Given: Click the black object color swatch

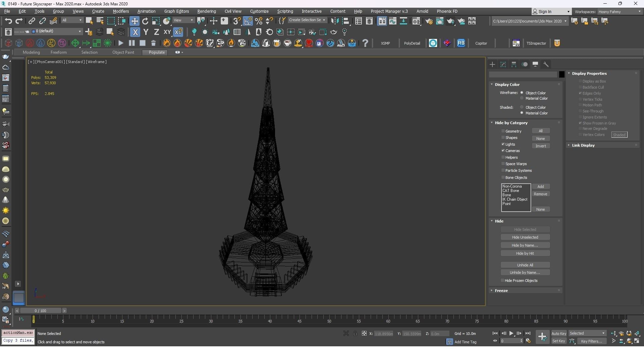Looking at the screenshot, I should pyautogui.click(x=561, y=74).
